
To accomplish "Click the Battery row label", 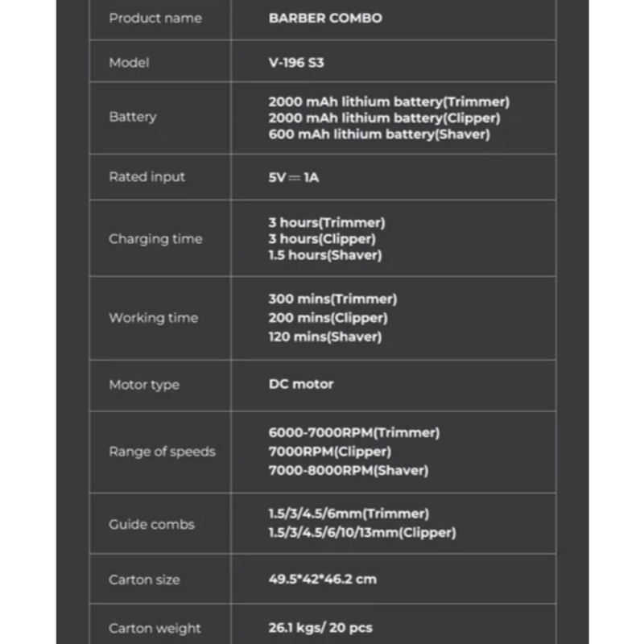I will point(133,117).
